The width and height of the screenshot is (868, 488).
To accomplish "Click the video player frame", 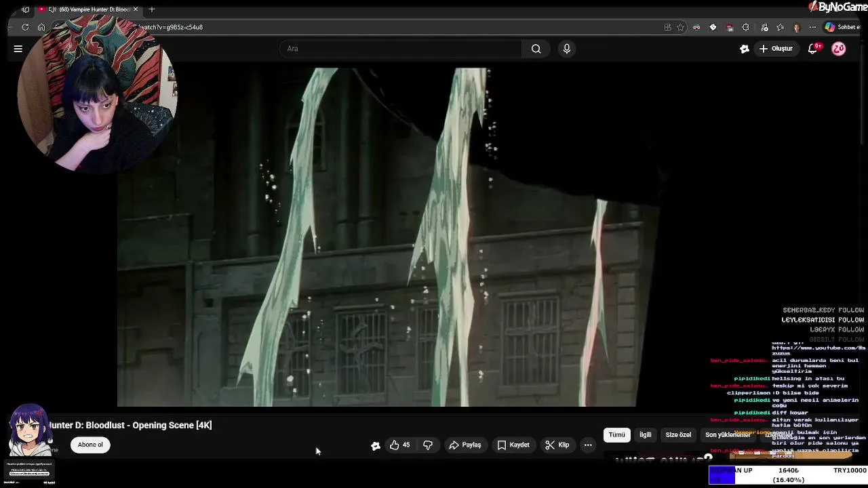I will point(388,237).
